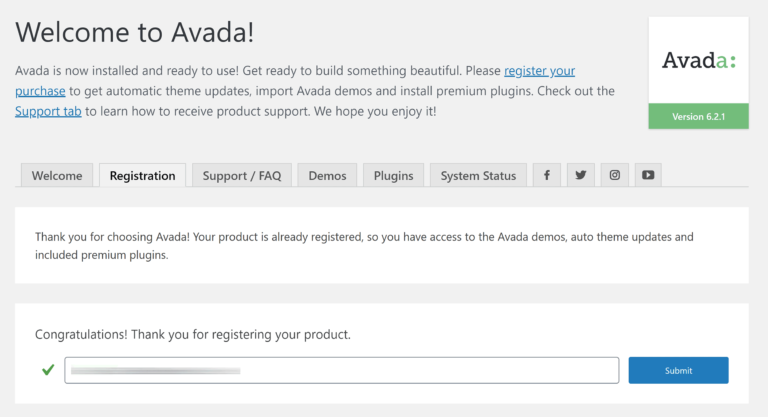Open the Facebook icon tab

pyautogui.click(x=547, y=175)
